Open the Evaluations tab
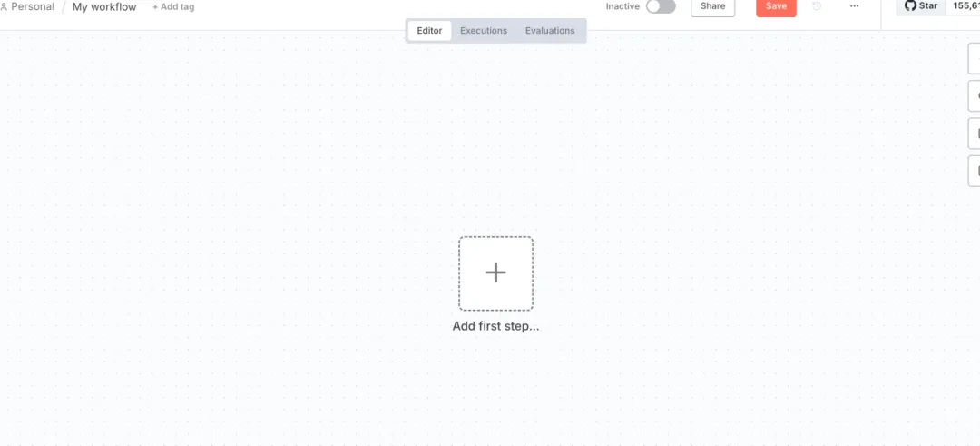 coord(549,31)
